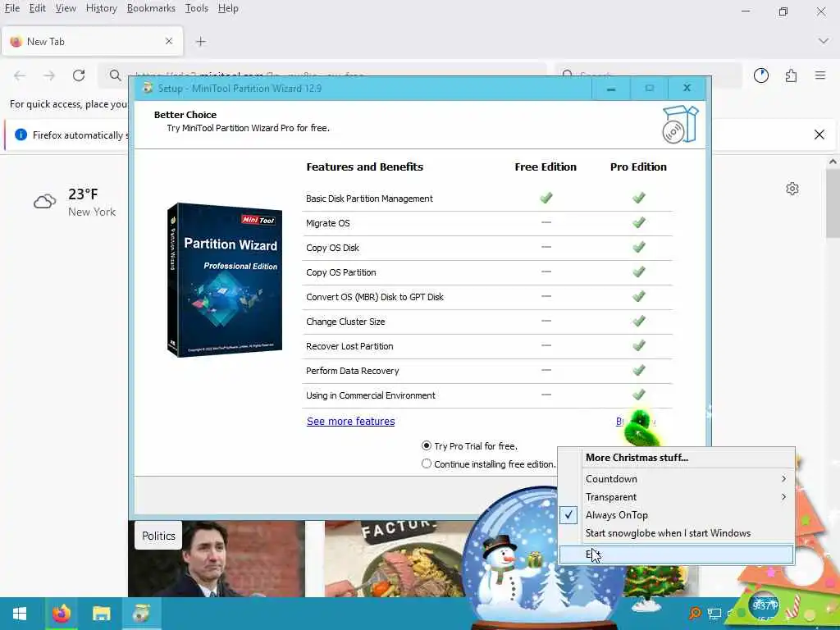Open File Explorer from the taskbar

click(x=101, y=614)
